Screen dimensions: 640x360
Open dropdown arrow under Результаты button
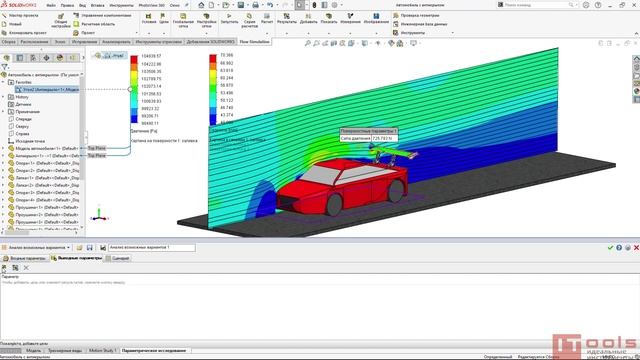click(x=287, y=33)
